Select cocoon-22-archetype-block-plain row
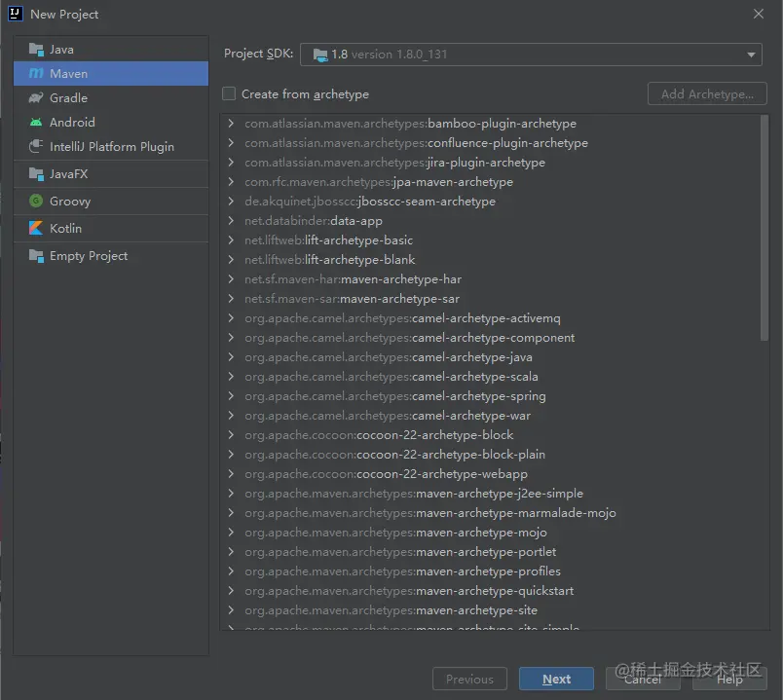Screen dimensions: 783x700 tap(489, 455)
